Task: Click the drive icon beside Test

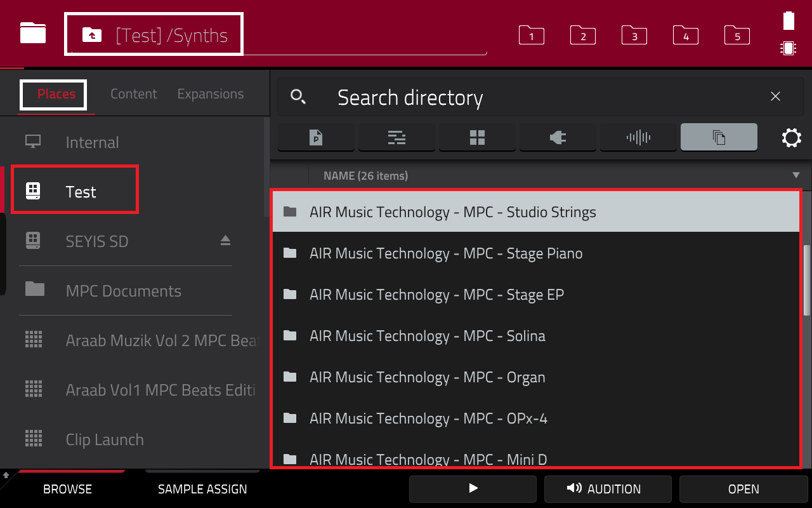Action: click(x=33, y=190)
